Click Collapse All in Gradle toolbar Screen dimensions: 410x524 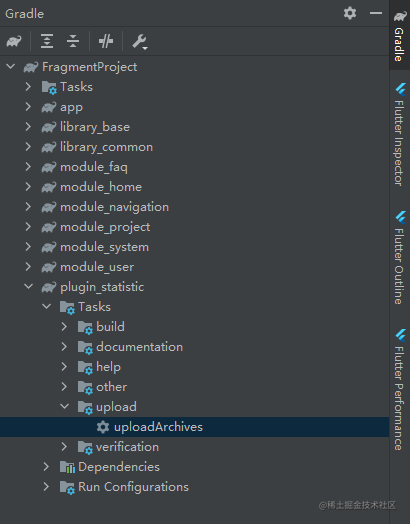73,41
